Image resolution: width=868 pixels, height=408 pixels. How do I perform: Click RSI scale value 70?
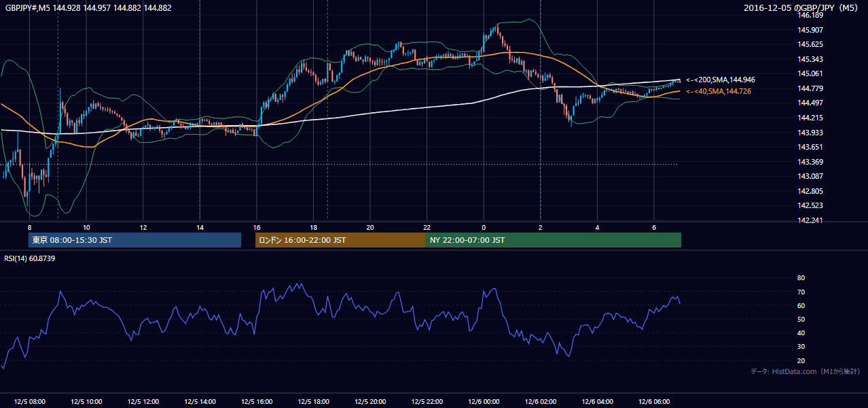(801, 292)
